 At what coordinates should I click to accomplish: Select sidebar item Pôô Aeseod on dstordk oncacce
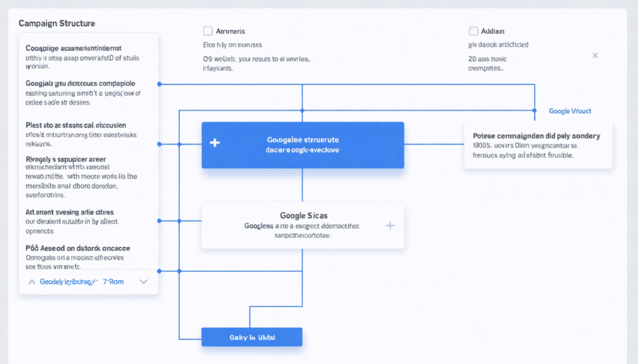click(78, 257)
